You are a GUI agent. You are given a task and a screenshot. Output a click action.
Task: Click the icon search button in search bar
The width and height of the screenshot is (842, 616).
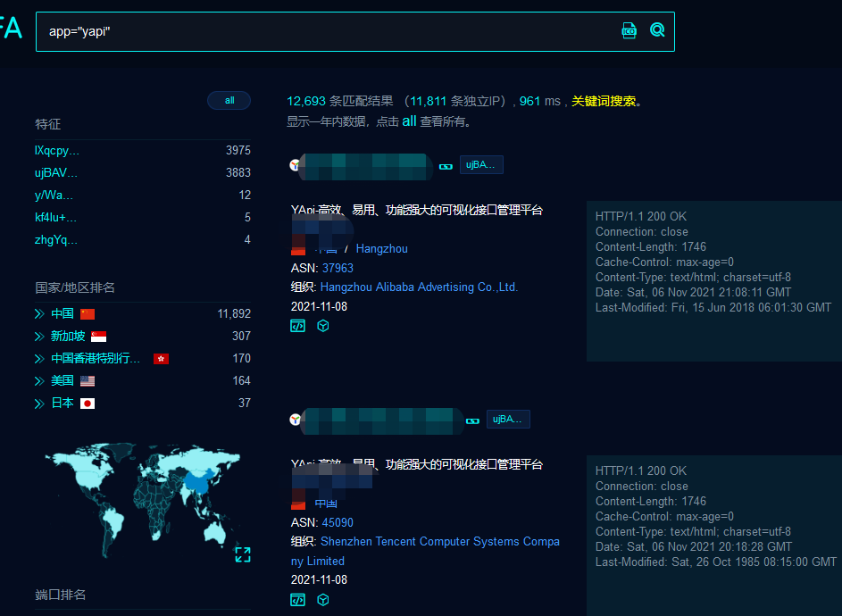629,30
